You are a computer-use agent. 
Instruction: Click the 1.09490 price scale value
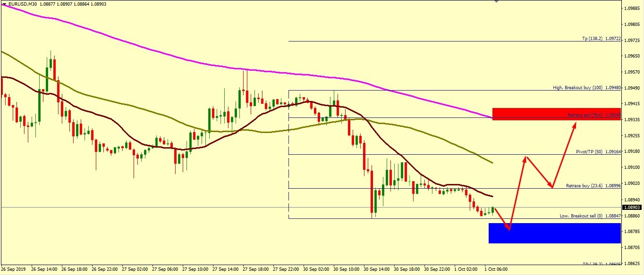point(632,88)
